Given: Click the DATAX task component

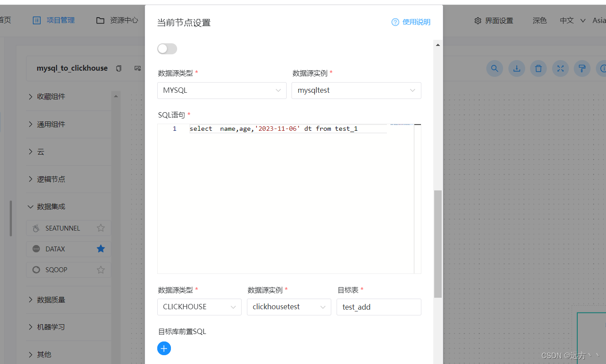Looking at the screenshot, I should (68, 249).
